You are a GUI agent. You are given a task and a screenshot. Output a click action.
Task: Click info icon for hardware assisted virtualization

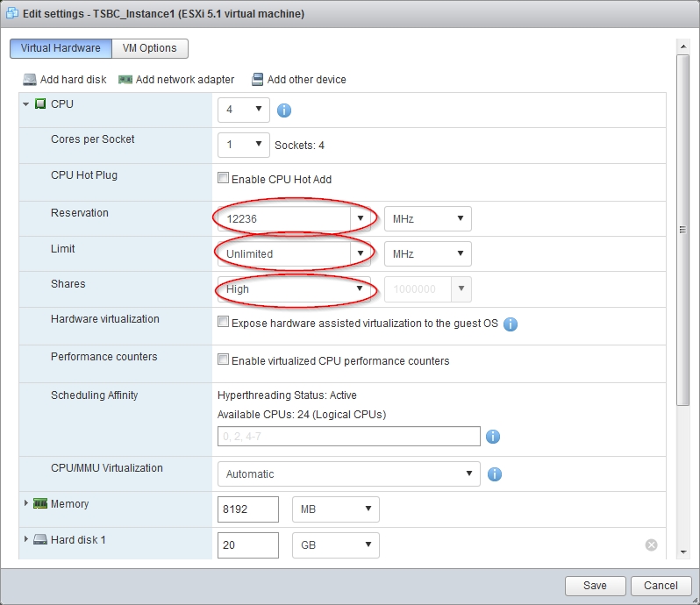click(x=511, y=324)
